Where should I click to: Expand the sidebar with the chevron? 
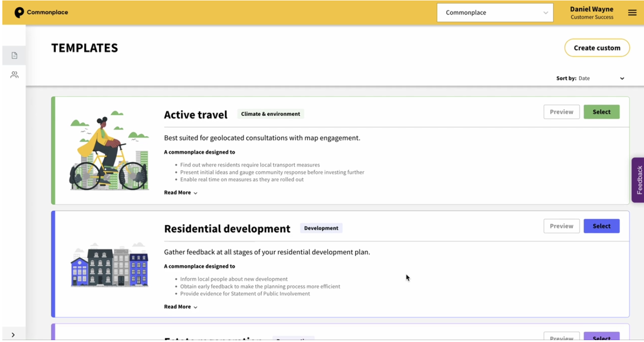click(14, 334)
